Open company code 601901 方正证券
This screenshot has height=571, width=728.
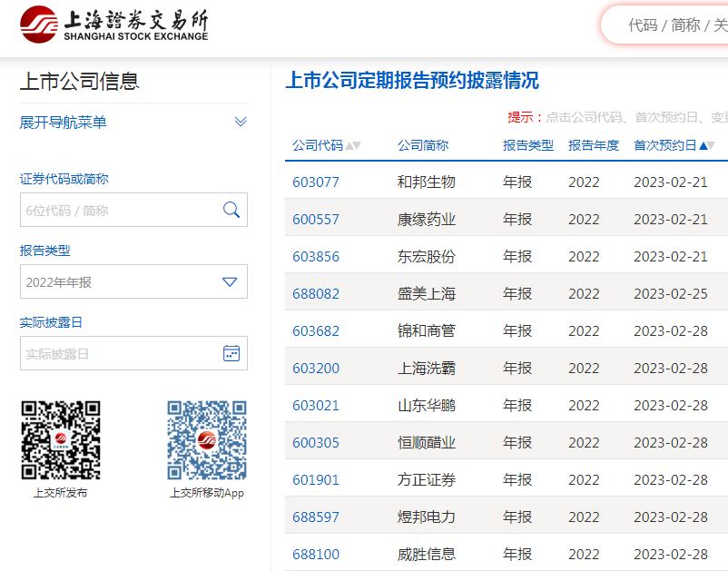316,480
